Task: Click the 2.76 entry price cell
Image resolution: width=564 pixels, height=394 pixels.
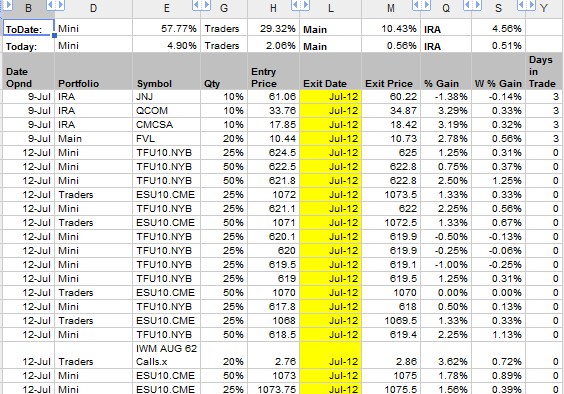Action: [x=273, y=355]
